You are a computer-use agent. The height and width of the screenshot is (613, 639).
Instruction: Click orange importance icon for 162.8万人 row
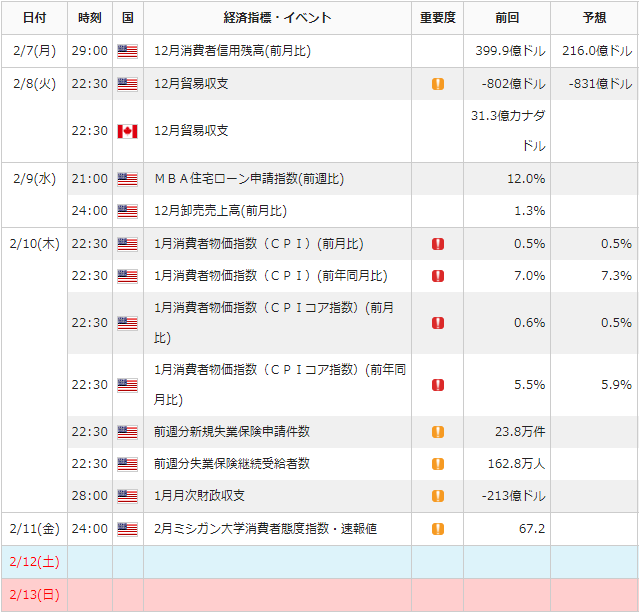438,464
